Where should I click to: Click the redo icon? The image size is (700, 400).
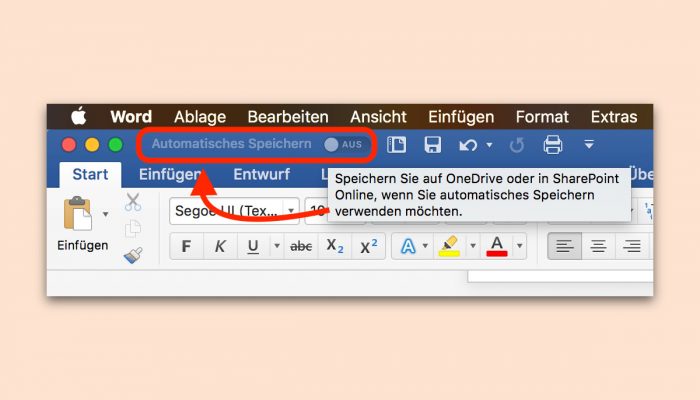517,145
